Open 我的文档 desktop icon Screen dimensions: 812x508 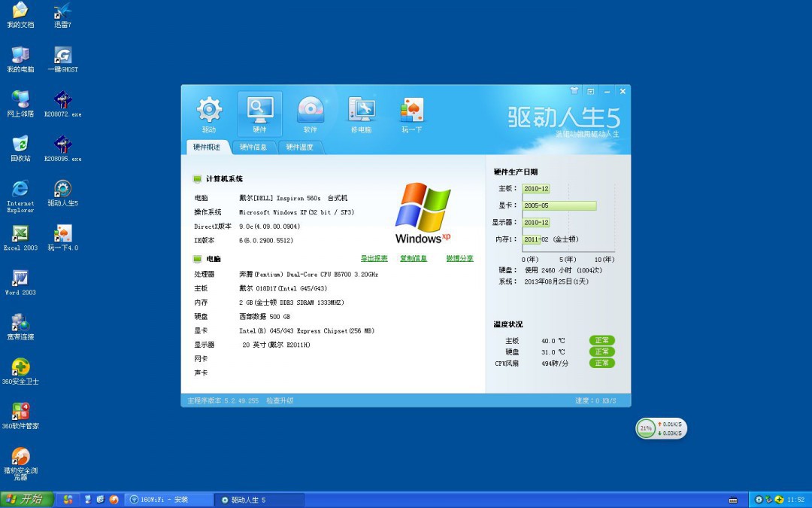[x=20, y=15]
